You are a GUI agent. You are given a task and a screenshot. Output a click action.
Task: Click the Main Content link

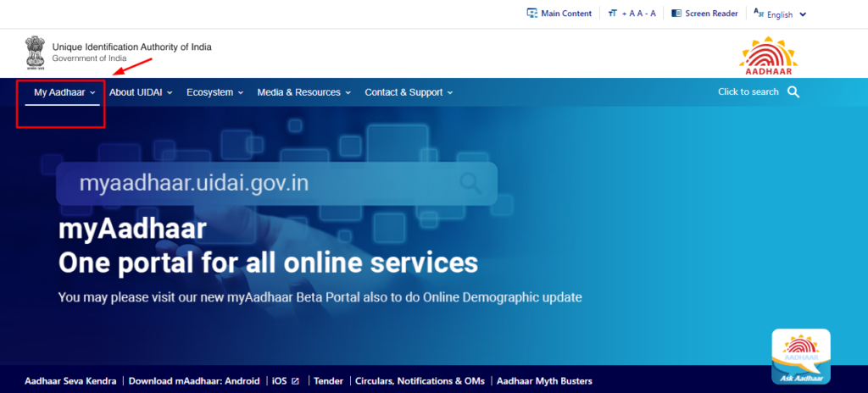566,14
